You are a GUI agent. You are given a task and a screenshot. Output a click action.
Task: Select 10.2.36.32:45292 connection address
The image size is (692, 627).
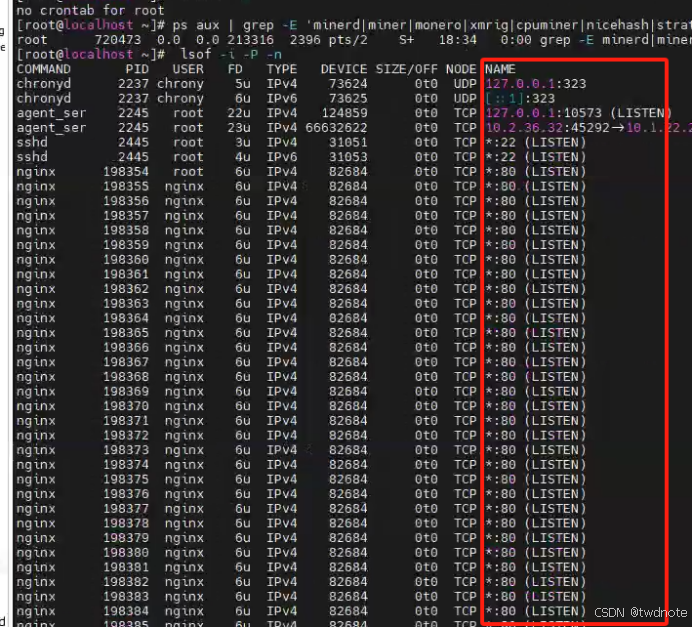tap(547, 128)
